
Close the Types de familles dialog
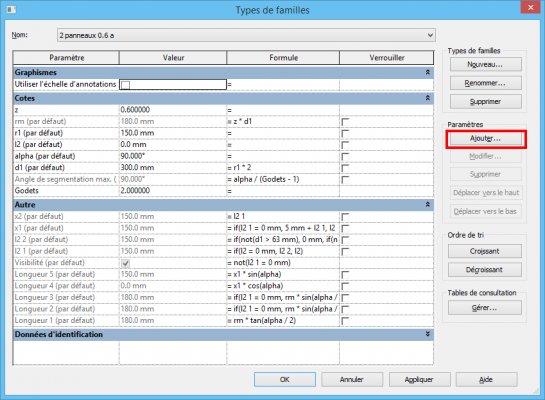point(530,7)
